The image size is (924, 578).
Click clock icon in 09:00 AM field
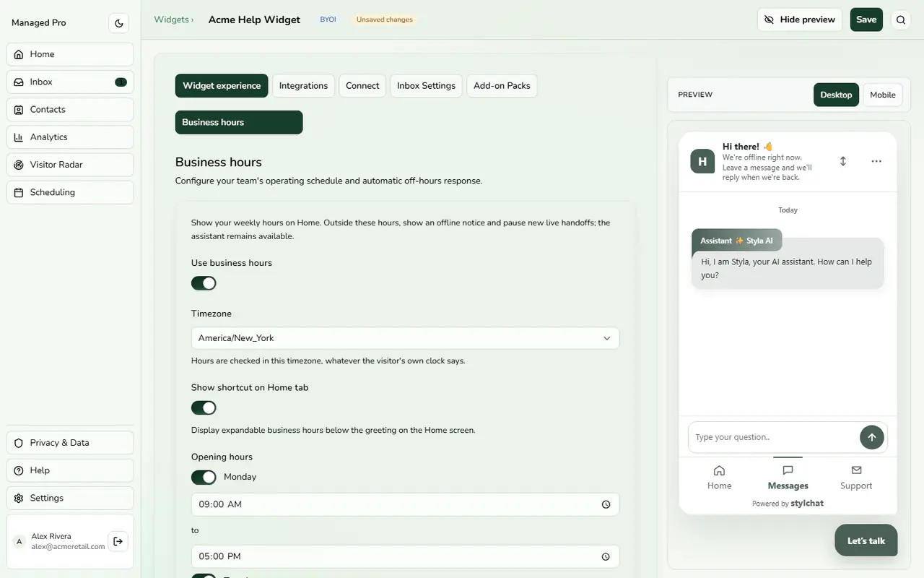click(x=606, y=504)
